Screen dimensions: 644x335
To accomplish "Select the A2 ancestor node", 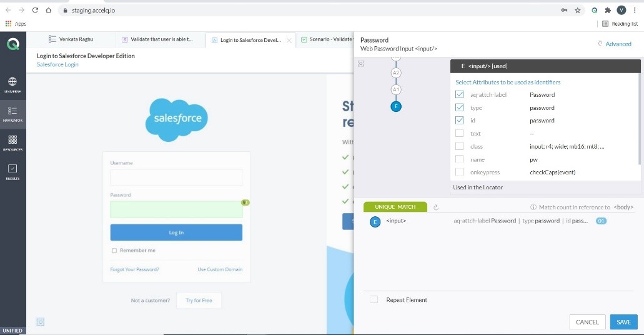I will pos(395,72).
